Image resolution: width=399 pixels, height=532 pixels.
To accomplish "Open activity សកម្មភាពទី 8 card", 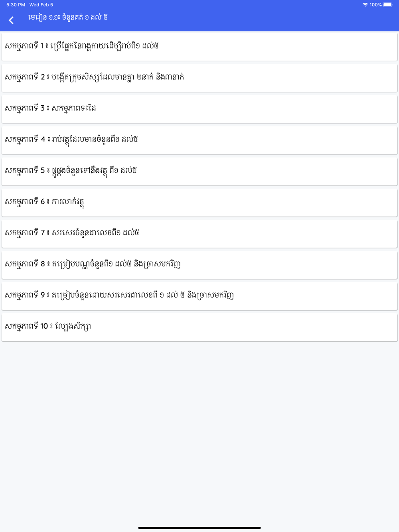I will tap(199, 264).
